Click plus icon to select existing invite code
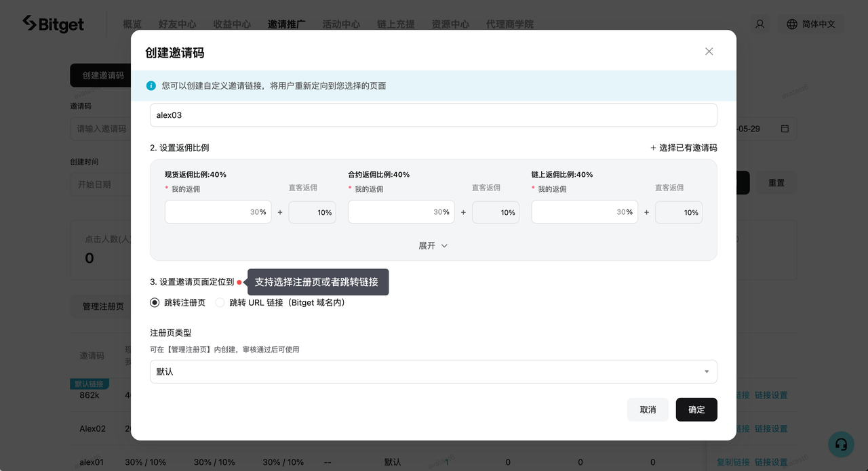 [653, 148]
